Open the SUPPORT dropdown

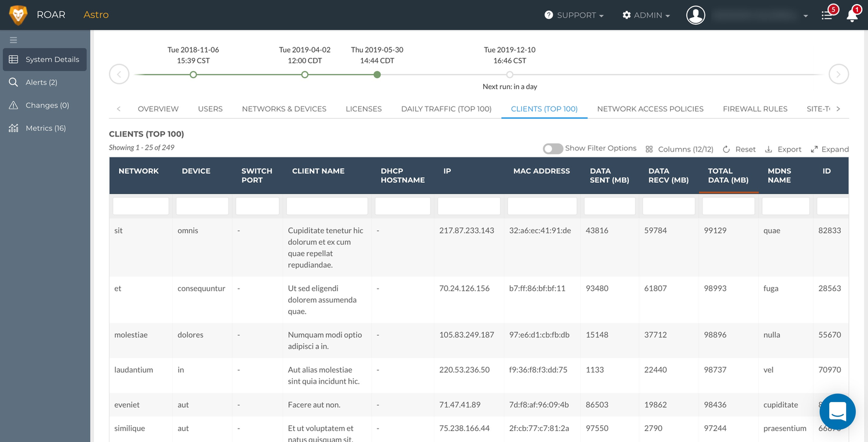(x=574, y=15)
